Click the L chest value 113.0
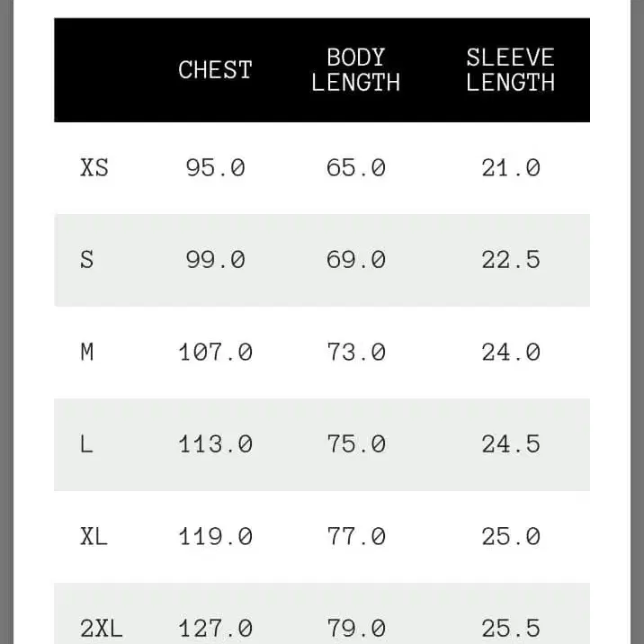Viewport: 644px width, 644px height. [215, 444]
